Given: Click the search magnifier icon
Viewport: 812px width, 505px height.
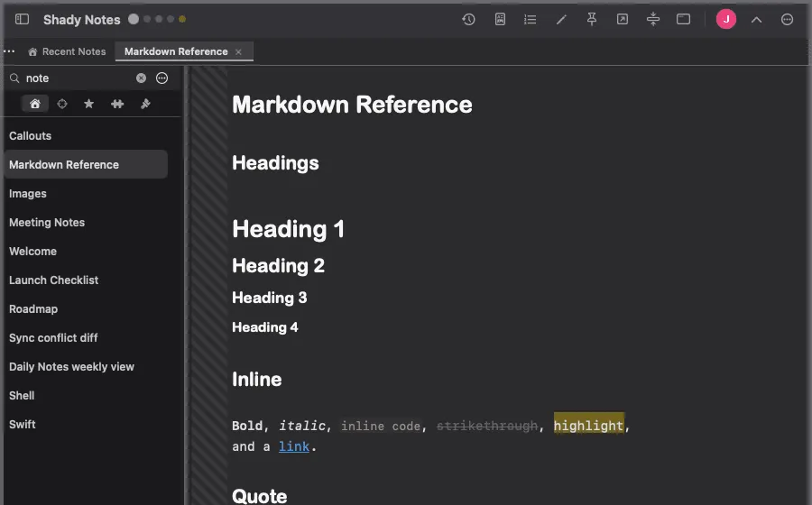Looking at the screenshot, I should pyautogui.click(x=14, y=78).
